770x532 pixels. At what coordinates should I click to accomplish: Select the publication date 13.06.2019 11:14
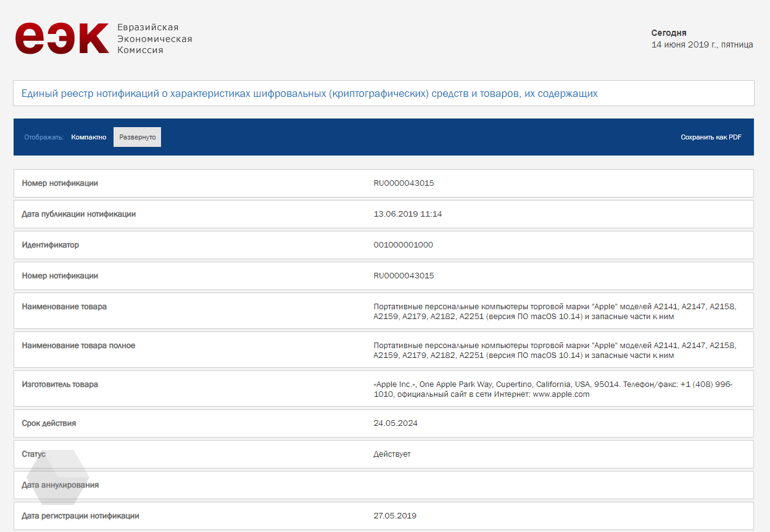click(x=408, y=214)
